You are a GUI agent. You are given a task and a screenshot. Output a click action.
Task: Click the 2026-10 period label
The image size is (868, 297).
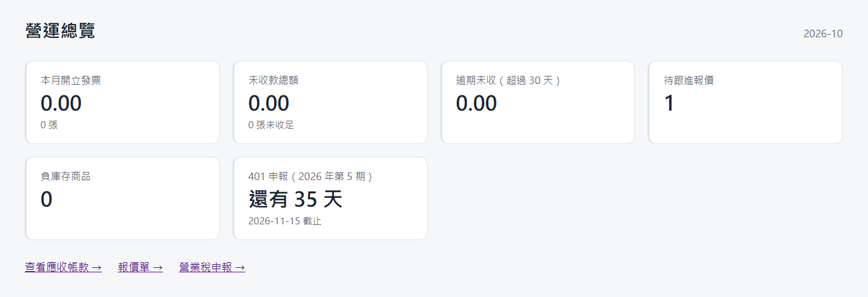(x=823, y=33)
